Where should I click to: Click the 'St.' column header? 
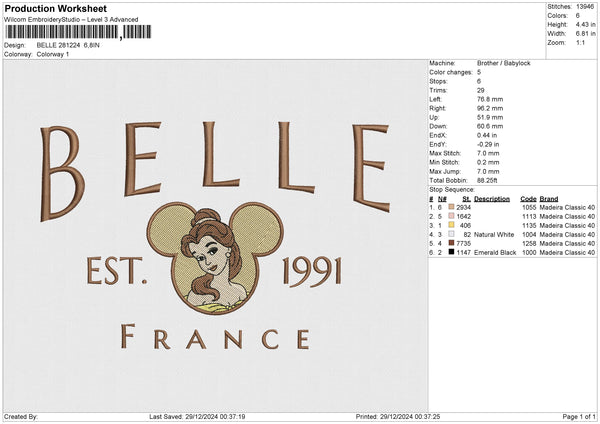pos(466,199)
